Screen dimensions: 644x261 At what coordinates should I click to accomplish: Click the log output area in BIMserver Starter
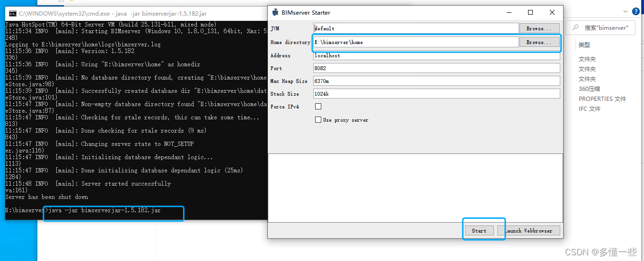click(415, 188)
